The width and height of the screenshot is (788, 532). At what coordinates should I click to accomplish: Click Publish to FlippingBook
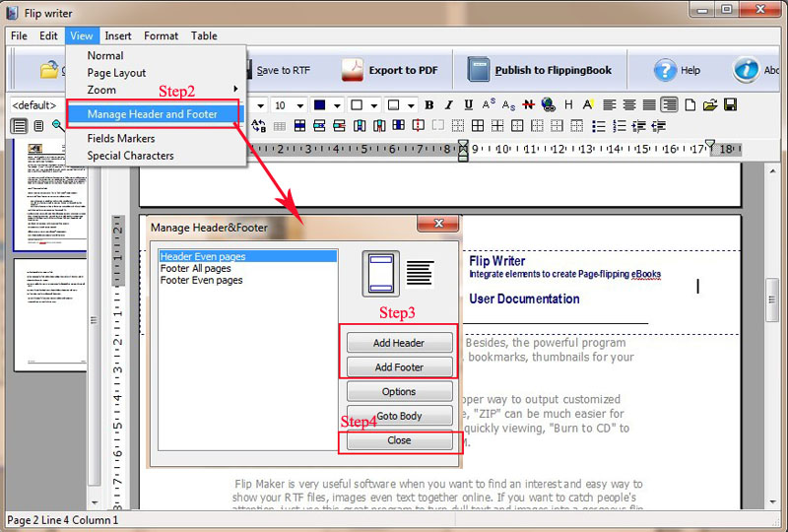click(540, 70)
